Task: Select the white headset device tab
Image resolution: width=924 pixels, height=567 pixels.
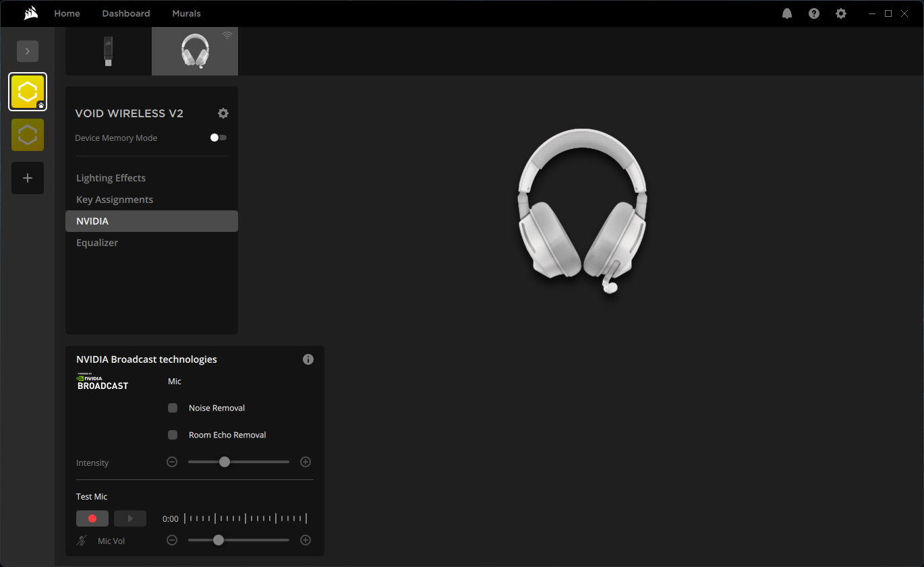Action: [x=195, y=51]
